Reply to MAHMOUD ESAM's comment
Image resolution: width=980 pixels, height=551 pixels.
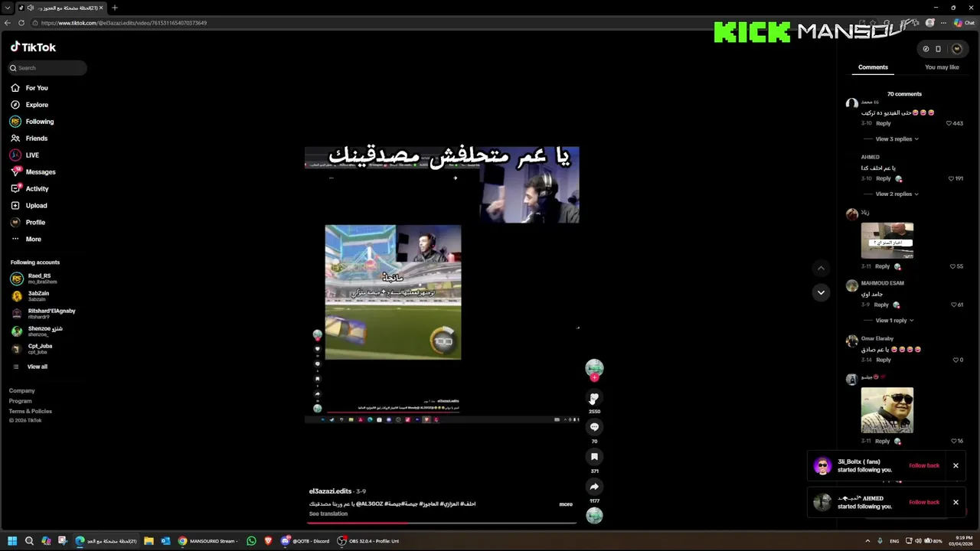[x=881, y=305]
